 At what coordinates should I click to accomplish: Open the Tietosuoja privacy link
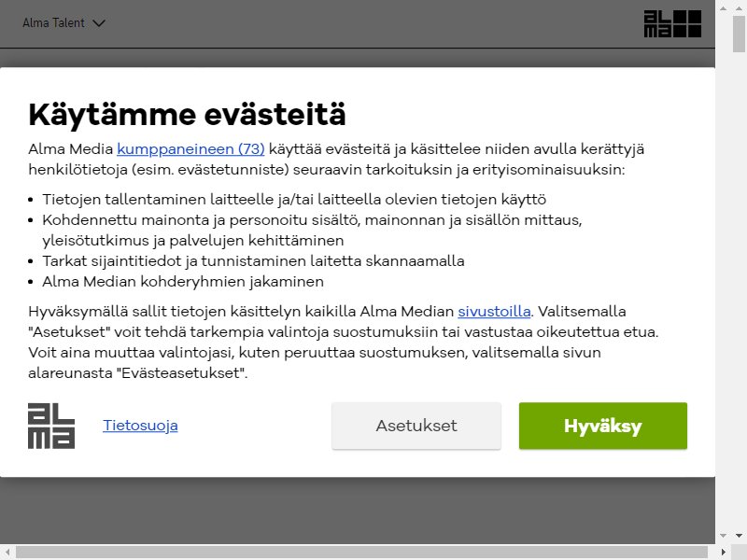click(x=140, y=426)
